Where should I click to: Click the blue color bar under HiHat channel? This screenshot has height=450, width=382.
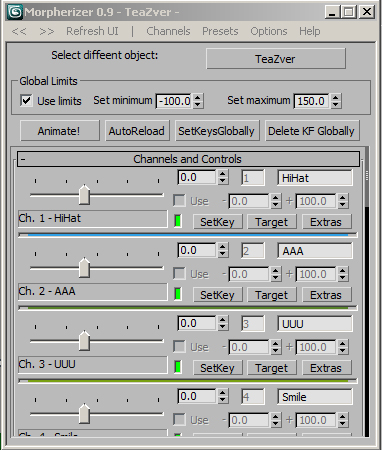tap(188, 235)
